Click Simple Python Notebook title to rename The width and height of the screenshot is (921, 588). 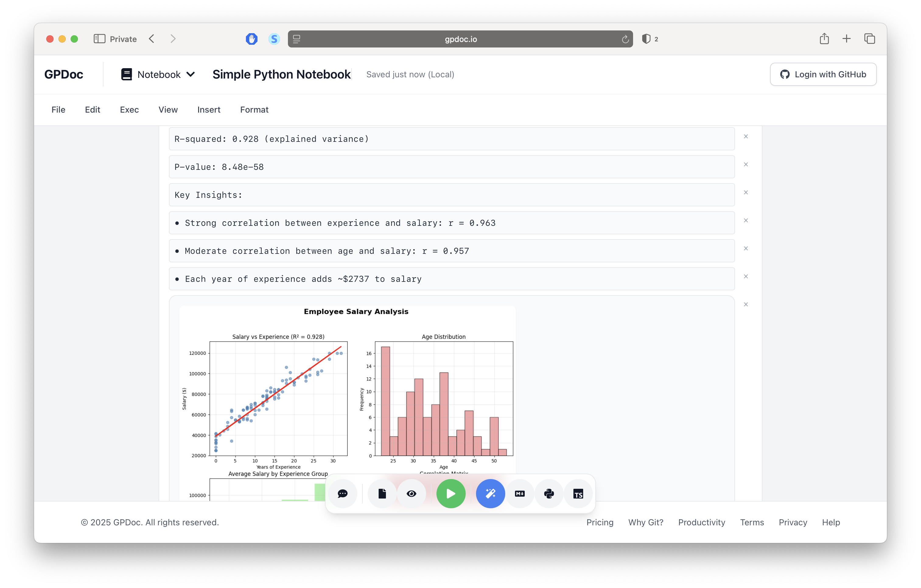pyautogui.click(x=281, y=74)
